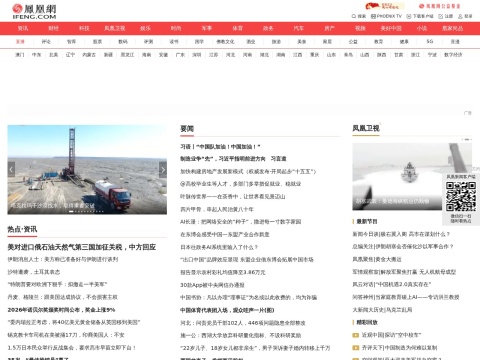Open the 数码 digital sub-navigation link
The image size is (480, 360).
(123, 42)
